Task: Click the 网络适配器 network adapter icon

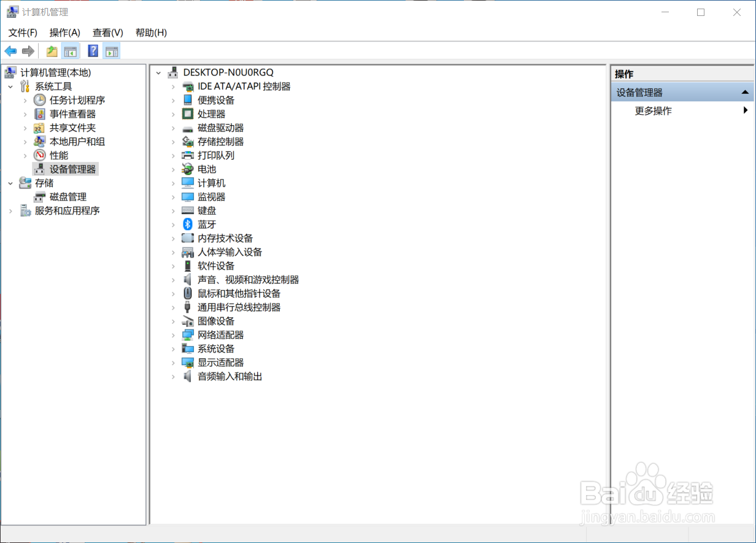Action: point(187,334)
